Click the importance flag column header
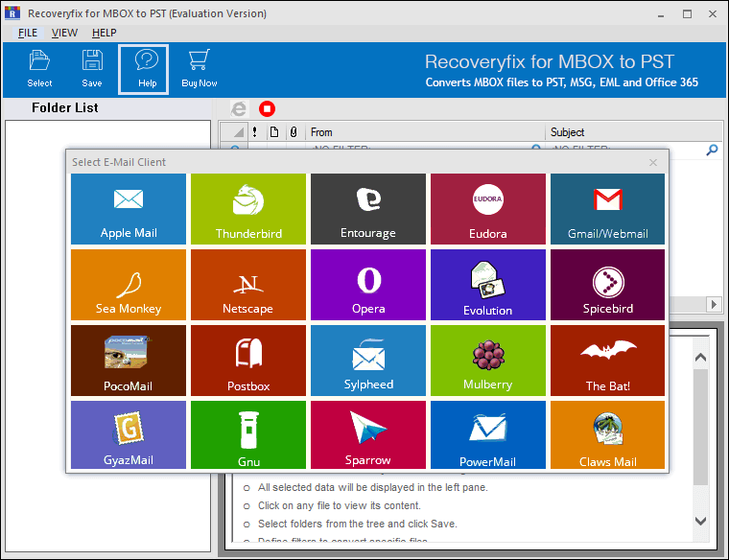Viewport: 729px width, 560px height. [255, 132]
